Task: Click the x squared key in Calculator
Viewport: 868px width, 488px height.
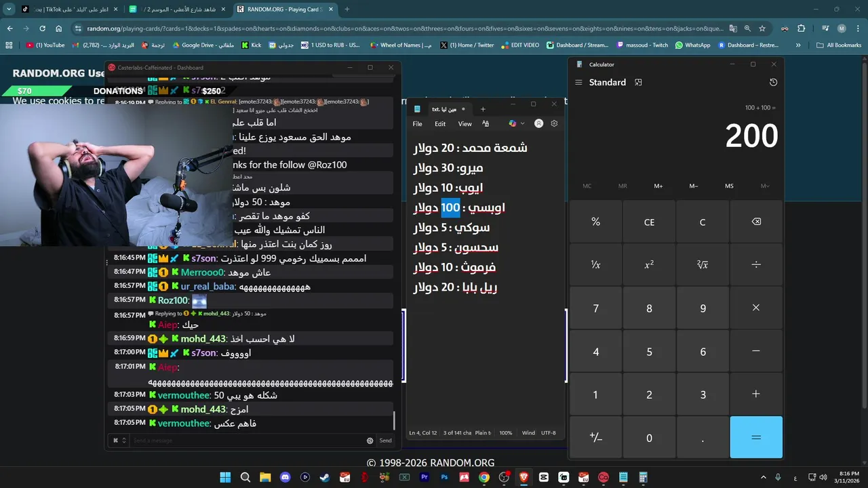Action: (x=649, y=264)
